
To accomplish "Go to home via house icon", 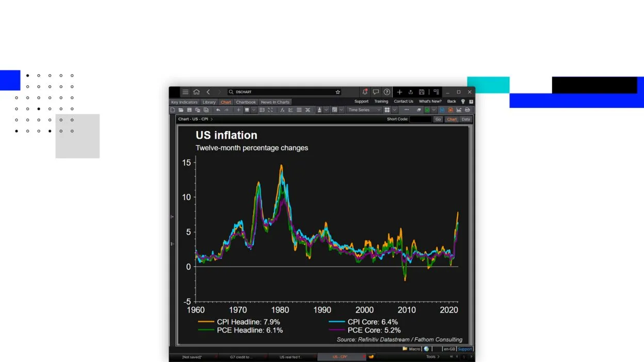I will tap(197, 92).
